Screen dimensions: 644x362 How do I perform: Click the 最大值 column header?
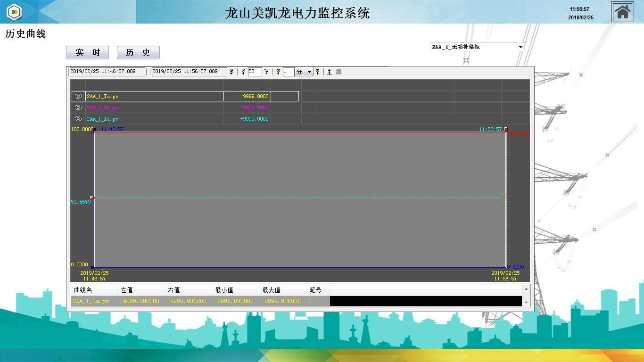click(x=272, y=290)
